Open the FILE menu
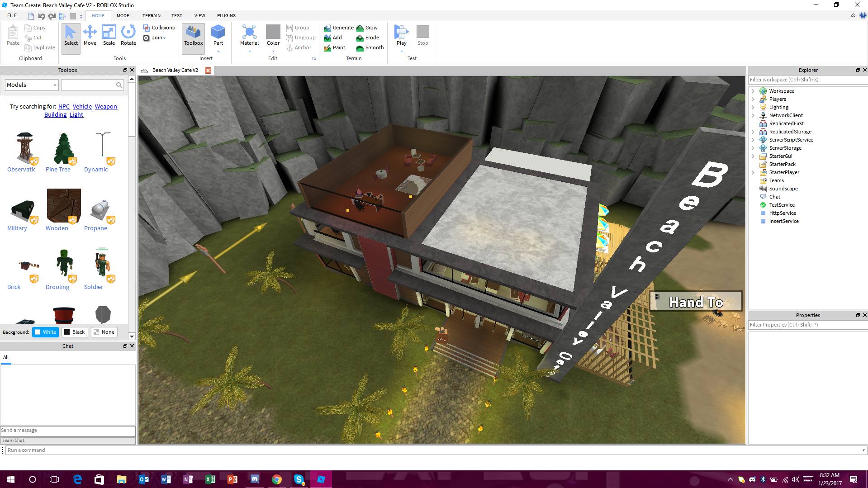 12,15
